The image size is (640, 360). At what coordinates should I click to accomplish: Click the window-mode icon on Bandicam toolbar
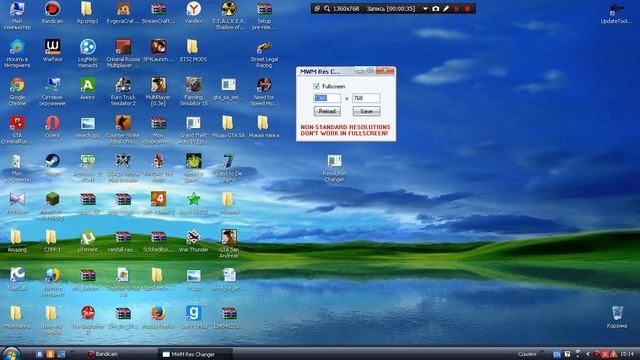[317, 9]
